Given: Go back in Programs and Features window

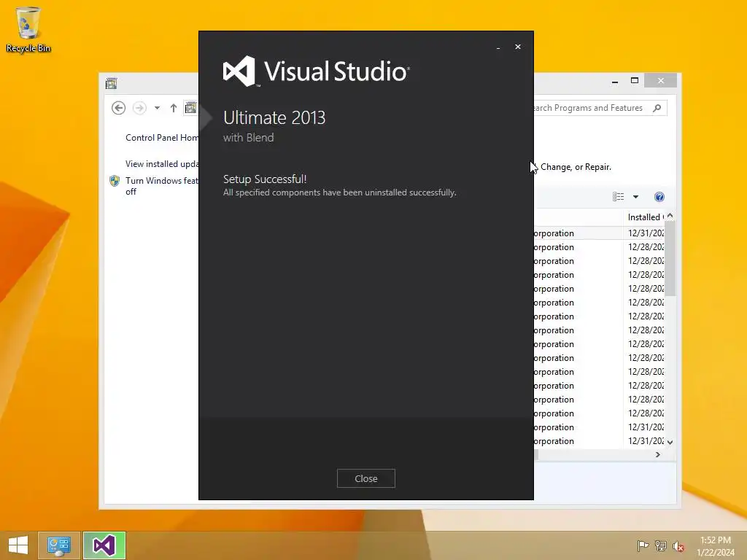Looking at the screenshot, I should click(x=119, y=108).
